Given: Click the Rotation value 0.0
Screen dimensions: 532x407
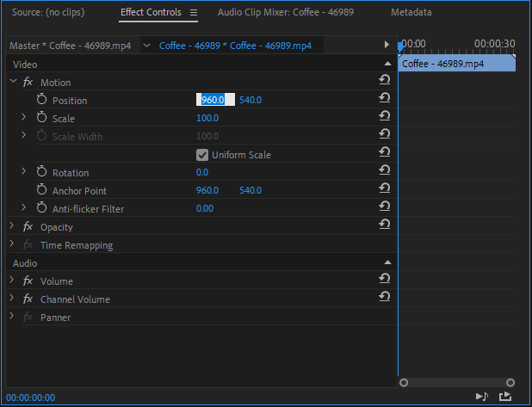Looking at the screenshot, I should (x=202, y=172).
